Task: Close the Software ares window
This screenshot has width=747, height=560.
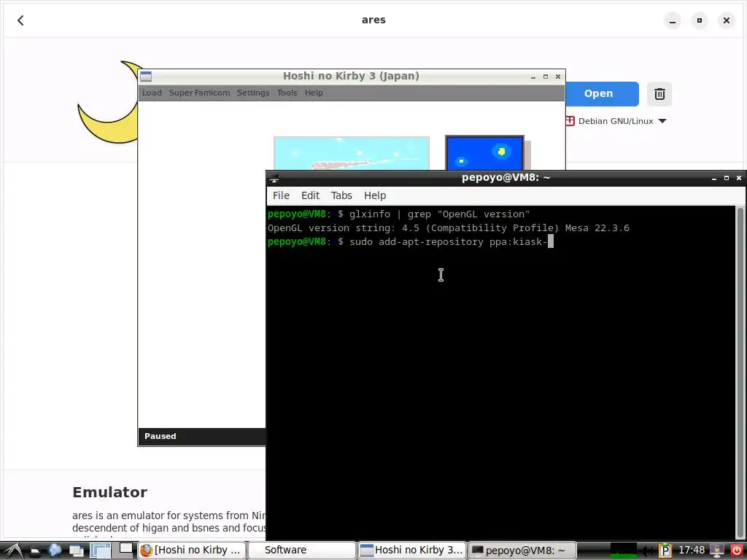Action: pos(726,20)
